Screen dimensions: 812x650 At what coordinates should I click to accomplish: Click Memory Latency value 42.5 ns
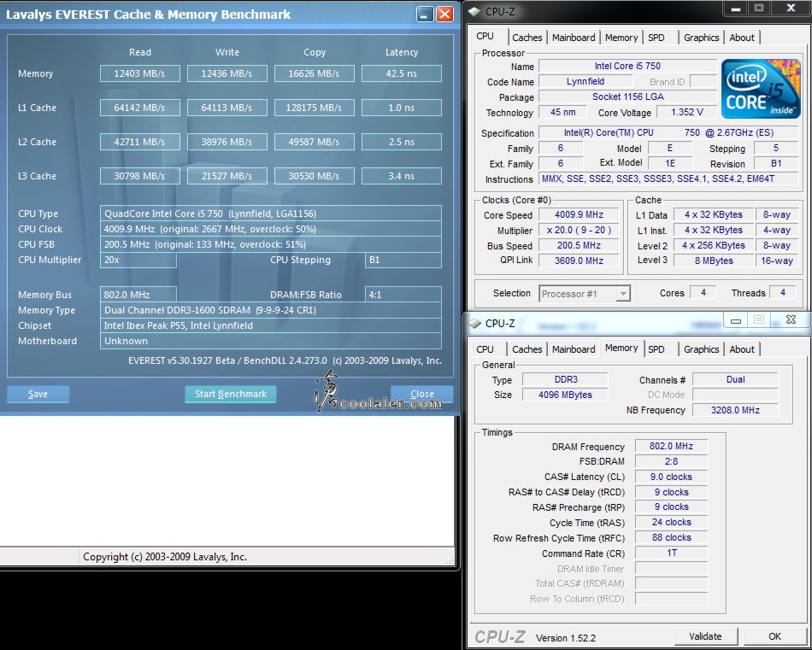click(x=402, y=73)
